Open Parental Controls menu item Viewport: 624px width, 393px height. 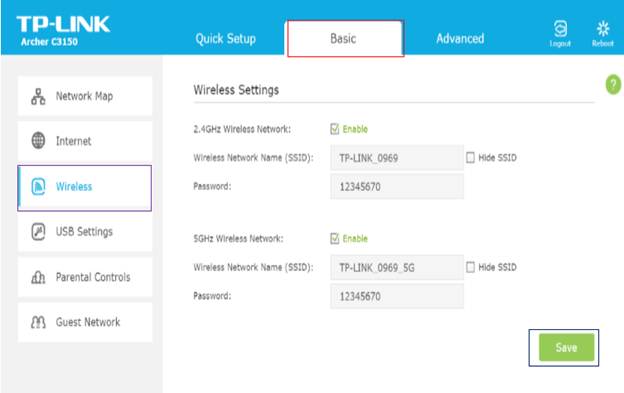coord(85,277)
